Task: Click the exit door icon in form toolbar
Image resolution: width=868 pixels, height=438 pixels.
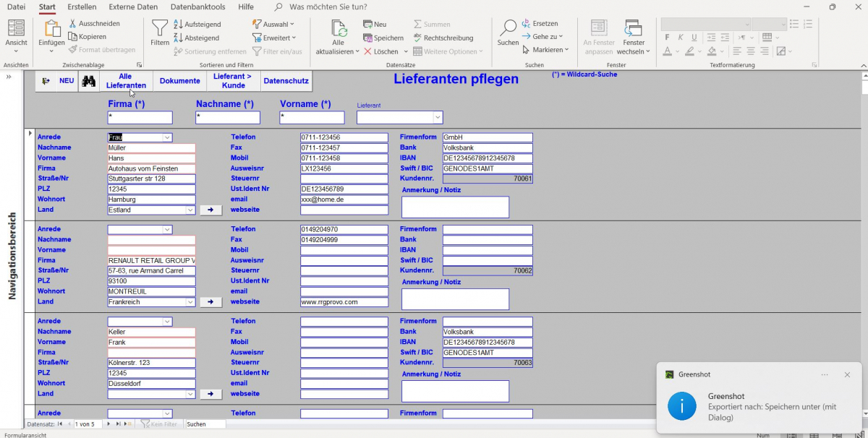Action: click(x=46, y=81)
